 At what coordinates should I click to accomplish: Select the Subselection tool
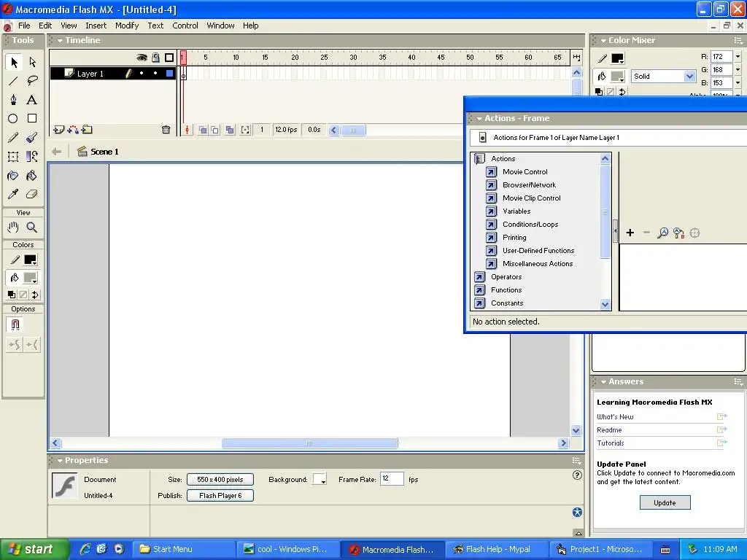point(32,62)
